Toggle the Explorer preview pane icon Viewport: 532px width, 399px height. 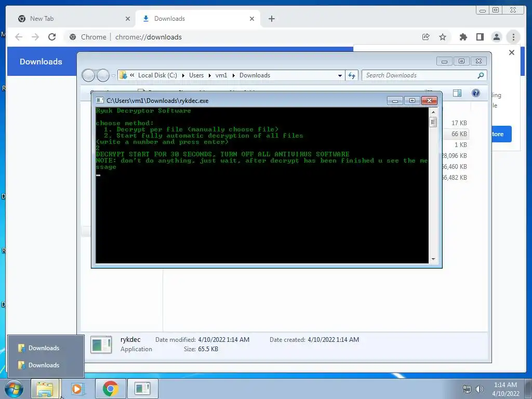coord(457,93)
